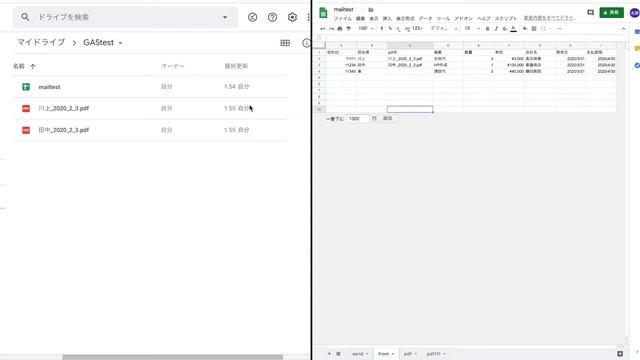Click the changes saved to Drive link
The image size is (640, 360).
click(x=549, y=18)
